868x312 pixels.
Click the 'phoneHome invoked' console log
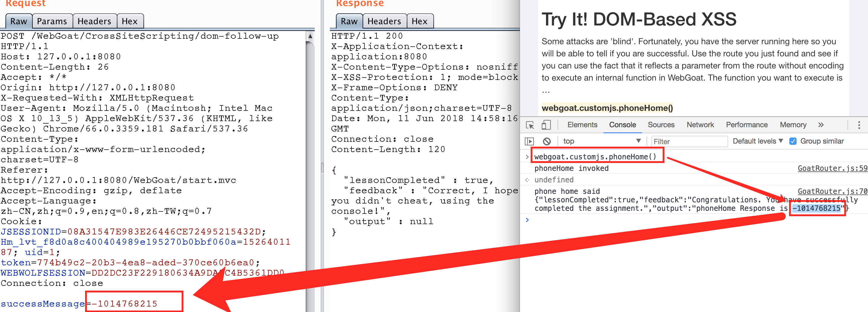coord(571,168)
